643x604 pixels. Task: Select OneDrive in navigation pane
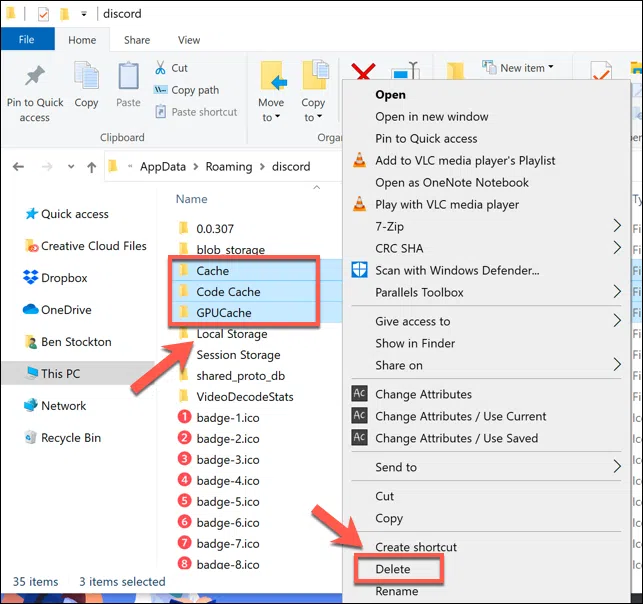point(66,310)
